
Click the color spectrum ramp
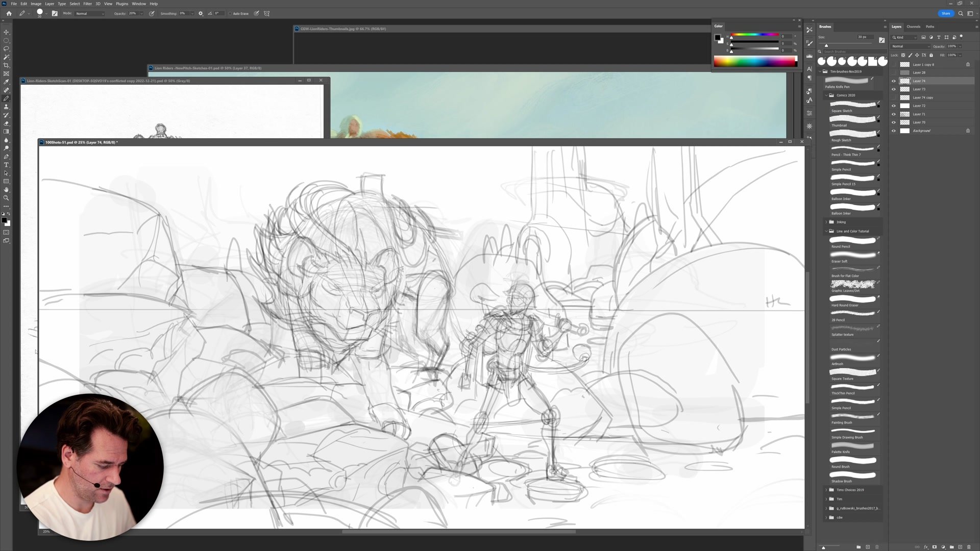[x=754, y=62]
